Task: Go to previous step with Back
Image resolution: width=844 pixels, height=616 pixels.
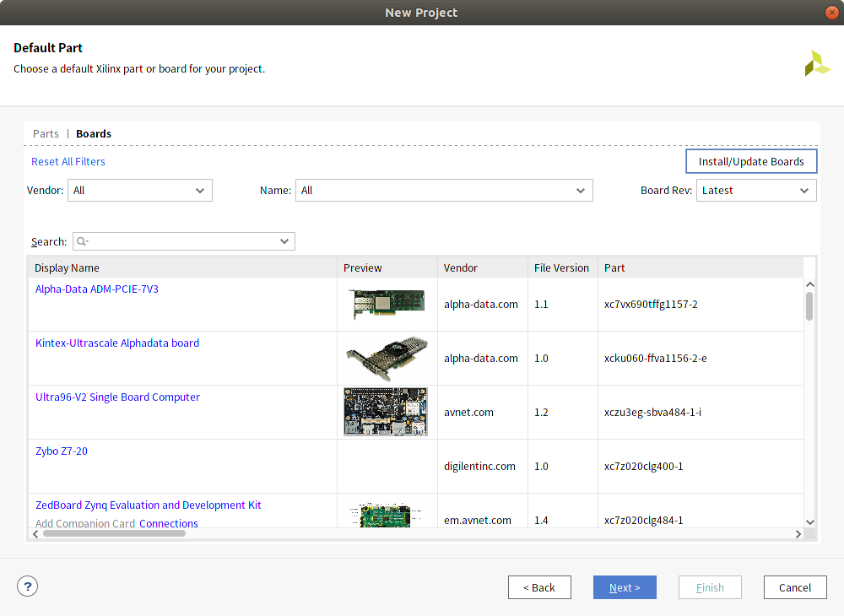Action: pyautogui.click(x=539, y=587)
